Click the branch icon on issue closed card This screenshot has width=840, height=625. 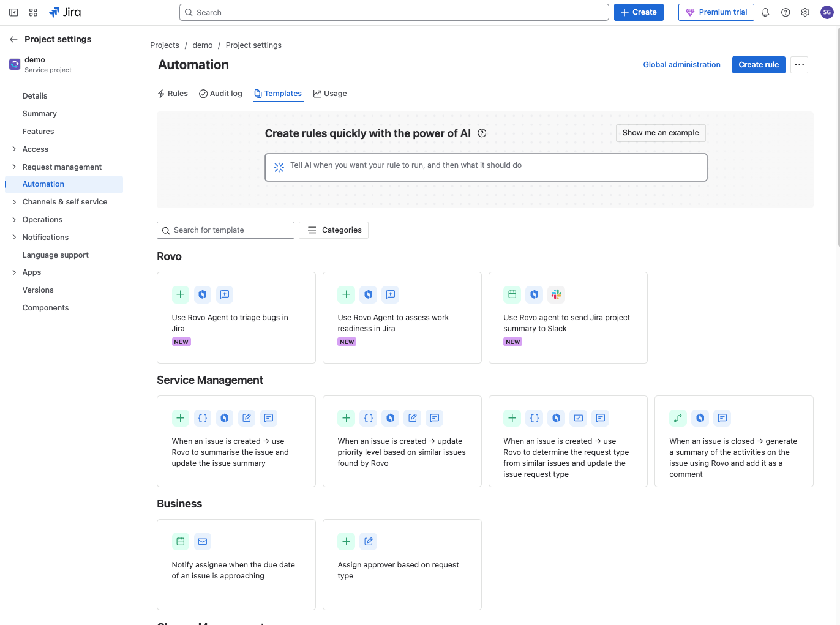[678, 418]
